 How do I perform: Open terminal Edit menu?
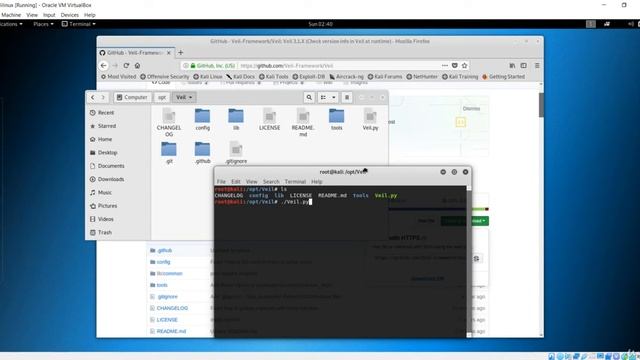[x=236, y=182]
